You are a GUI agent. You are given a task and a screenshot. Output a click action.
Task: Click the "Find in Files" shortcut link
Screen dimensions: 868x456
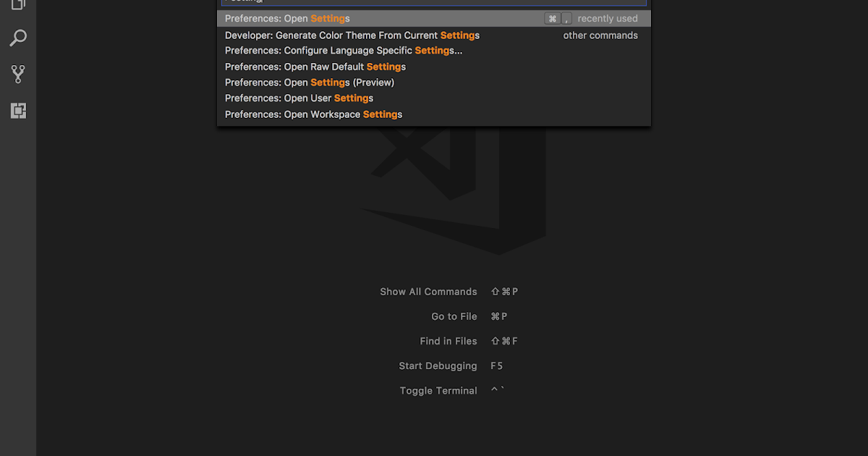[448, 341]
